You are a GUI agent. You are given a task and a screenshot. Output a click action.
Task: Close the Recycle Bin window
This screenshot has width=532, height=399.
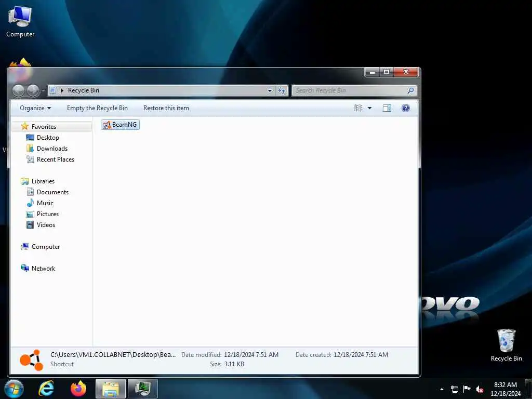[x=405, y=72]
